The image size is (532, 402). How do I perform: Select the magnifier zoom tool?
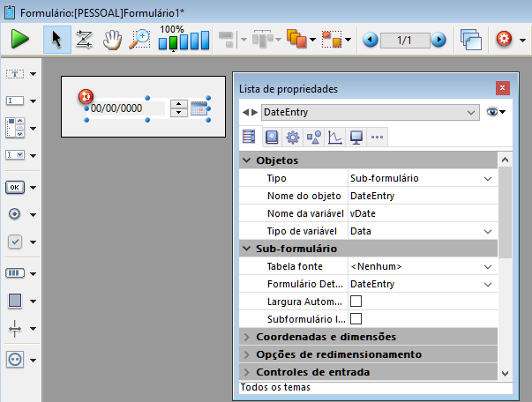click(x=139, y=40)
